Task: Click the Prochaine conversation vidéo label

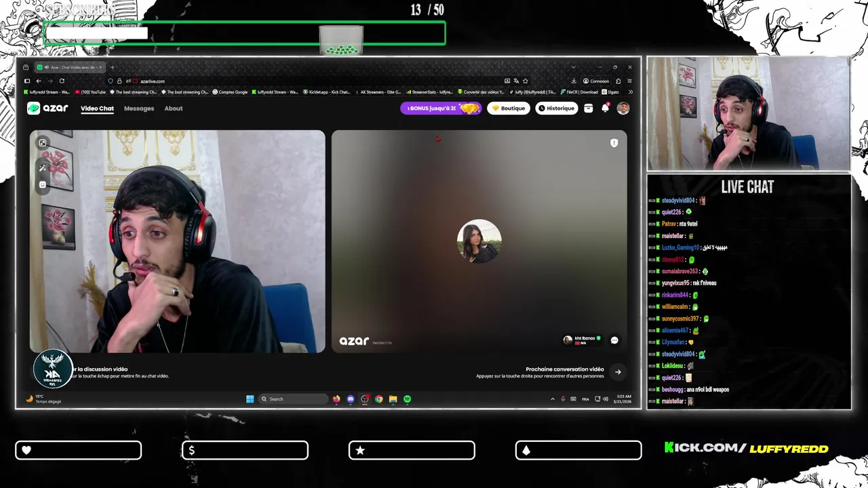Action: click(565, 369)
